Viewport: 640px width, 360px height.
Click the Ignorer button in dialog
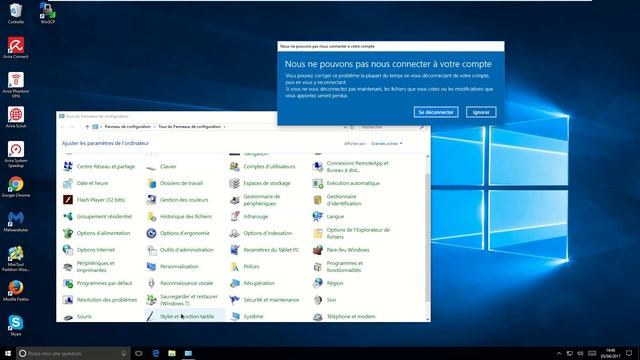tap(481, 112)
